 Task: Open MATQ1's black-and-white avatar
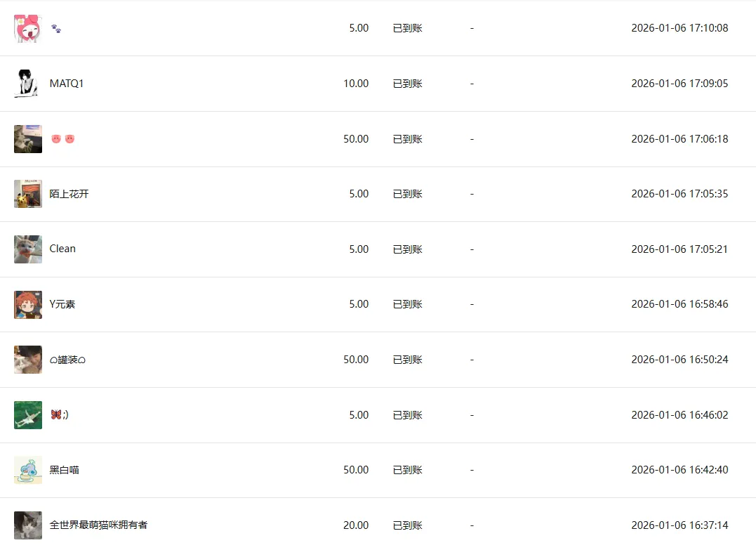[x=28, y=84]
